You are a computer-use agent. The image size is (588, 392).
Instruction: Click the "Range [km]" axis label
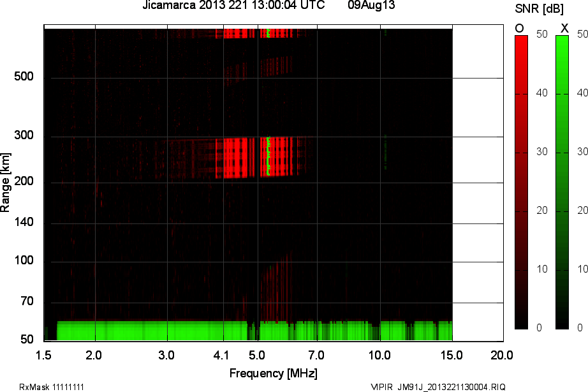coord(5,183)
